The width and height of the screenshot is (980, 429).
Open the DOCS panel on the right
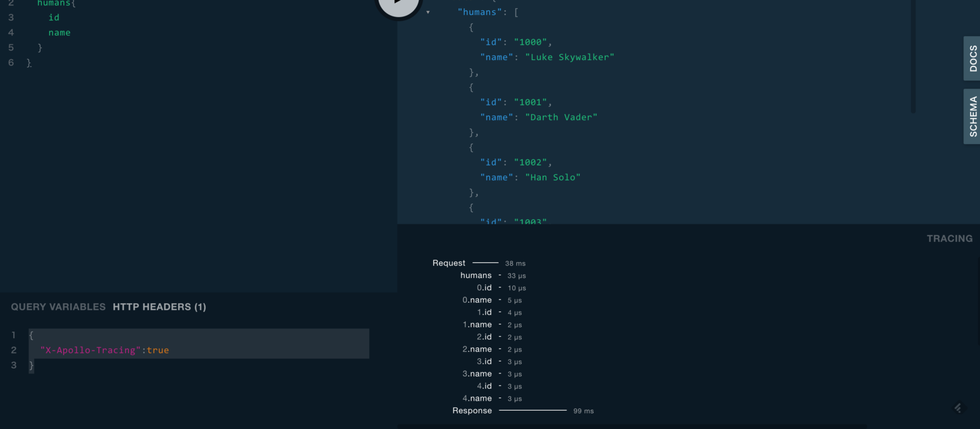[x=972, y=57]
